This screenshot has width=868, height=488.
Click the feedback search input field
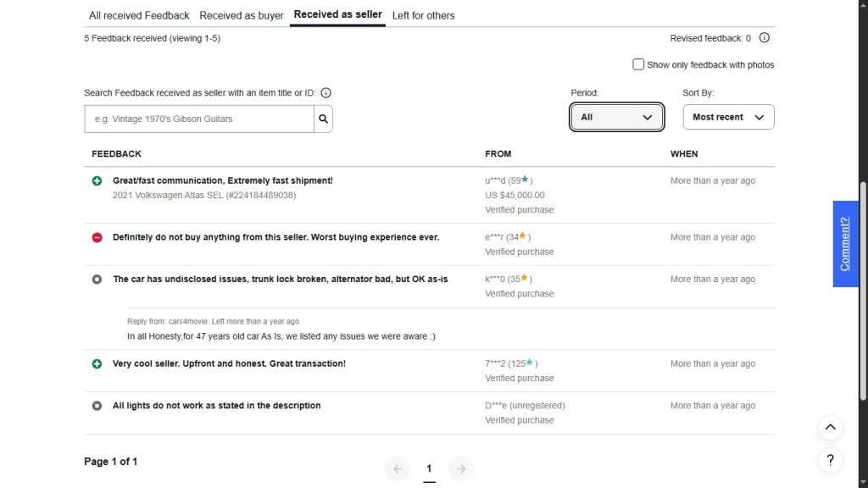pyautogui.click(x=199, y=119)
